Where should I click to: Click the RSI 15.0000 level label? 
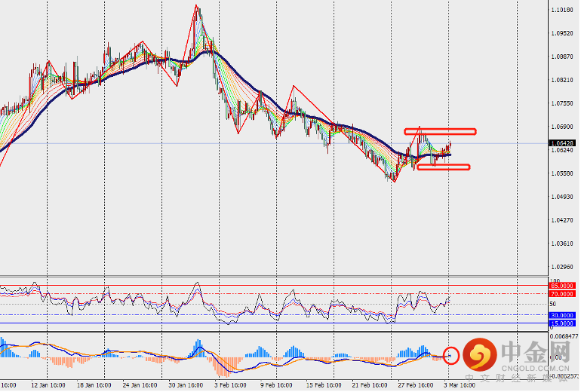563,323
